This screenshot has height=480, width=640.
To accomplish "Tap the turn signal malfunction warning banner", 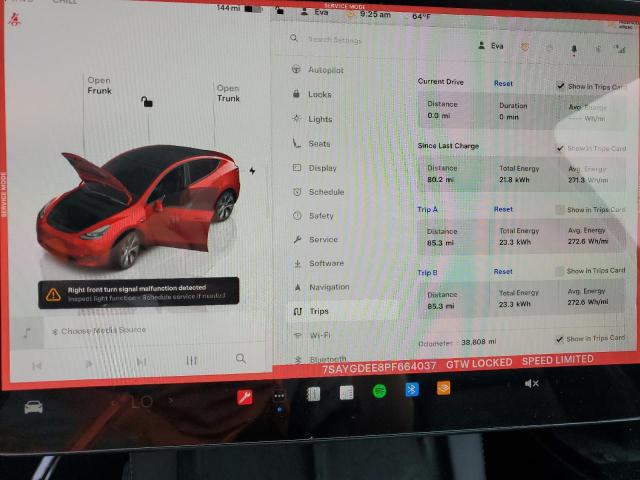I will click(139, 293).
